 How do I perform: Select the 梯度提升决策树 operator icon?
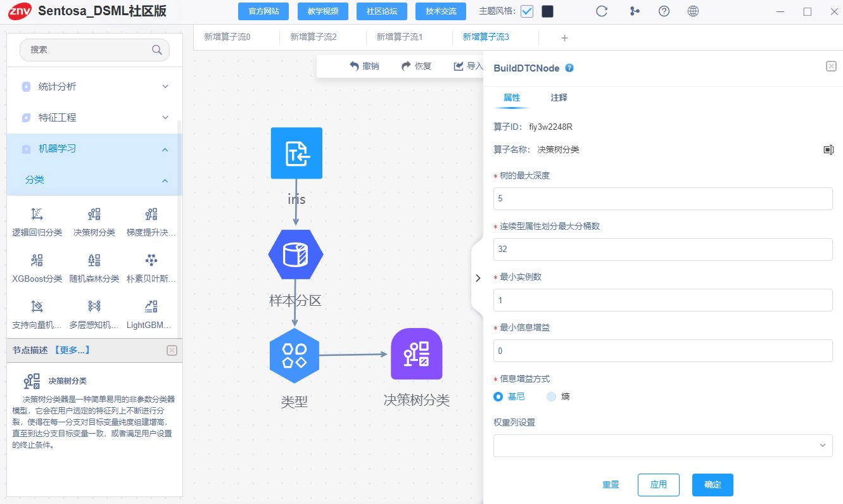pos(151,214)
